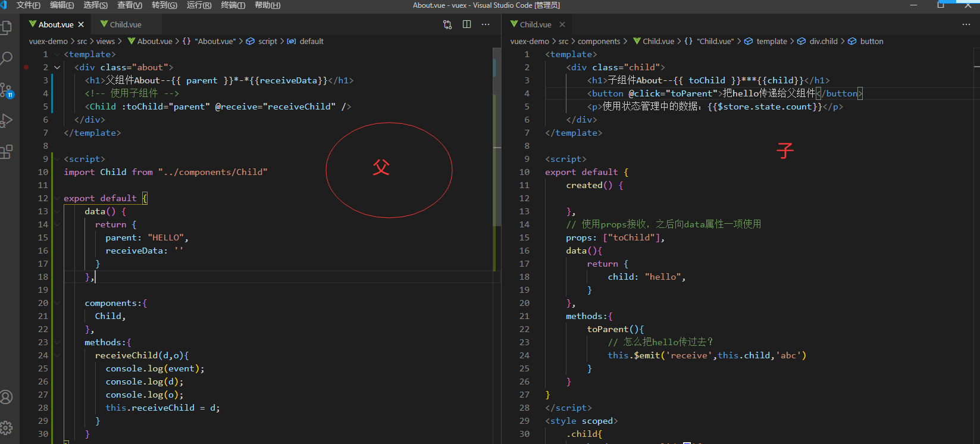This screenshot has height=444, width=980.
Task: Toggle the breakpoint on line 2 of About.vue
Action: pos(26,67)
